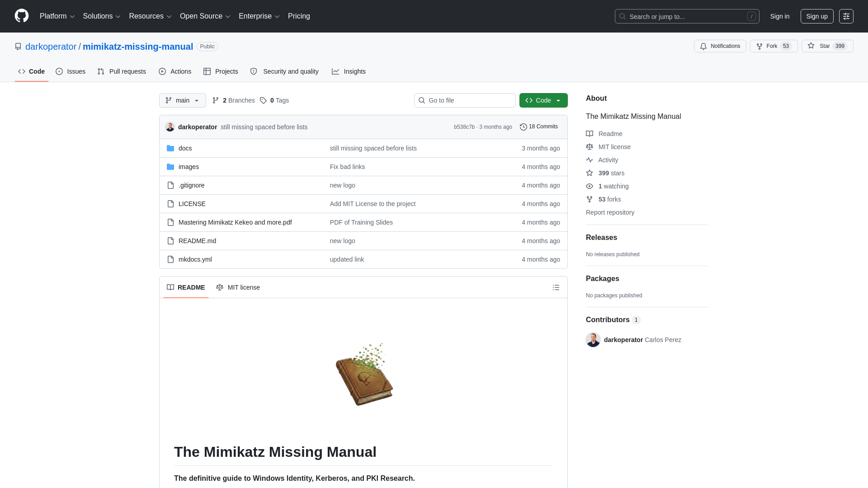Image resolution: width=868 pixels, height=488 pixels.
Task: Click the Sign in link
Action: click(x=780, y=16)
